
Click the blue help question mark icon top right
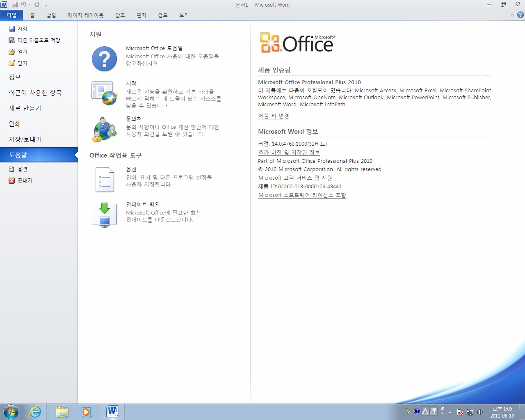pos(520,15)
